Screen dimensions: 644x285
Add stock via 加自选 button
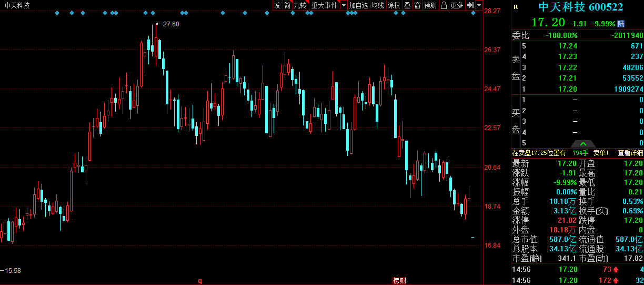[358, 5]
